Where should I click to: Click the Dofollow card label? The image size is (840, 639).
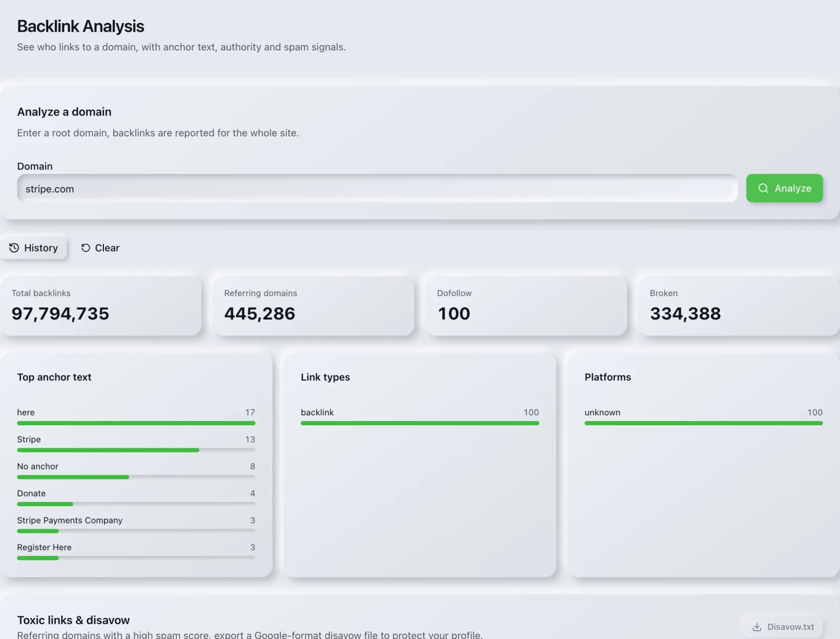click(454, 293)
